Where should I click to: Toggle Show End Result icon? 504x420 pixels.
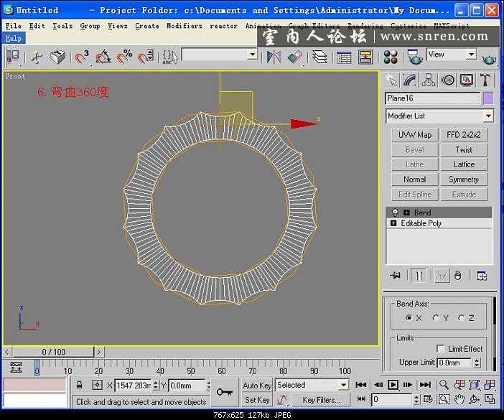click(419, 276)
